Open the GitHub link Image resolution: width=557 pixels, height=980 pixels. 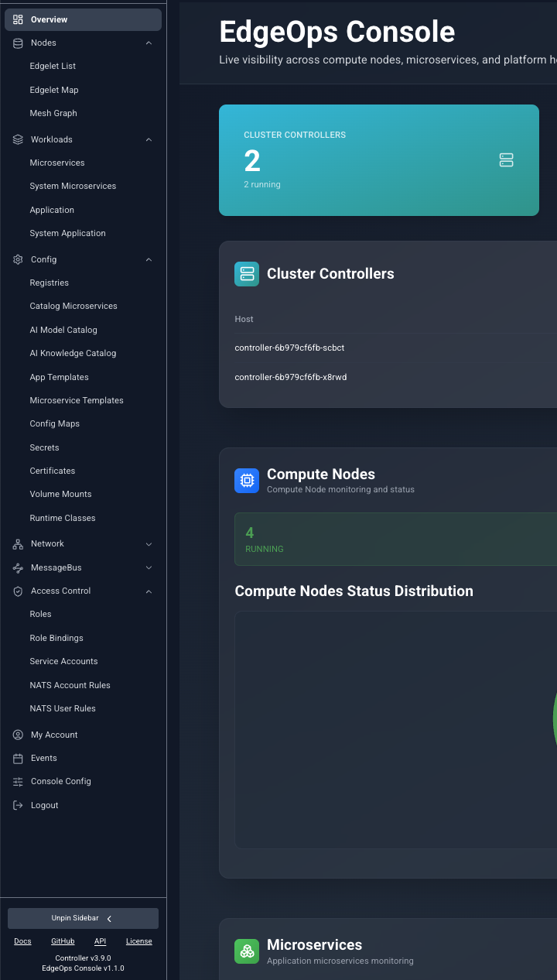click(63, 941)
